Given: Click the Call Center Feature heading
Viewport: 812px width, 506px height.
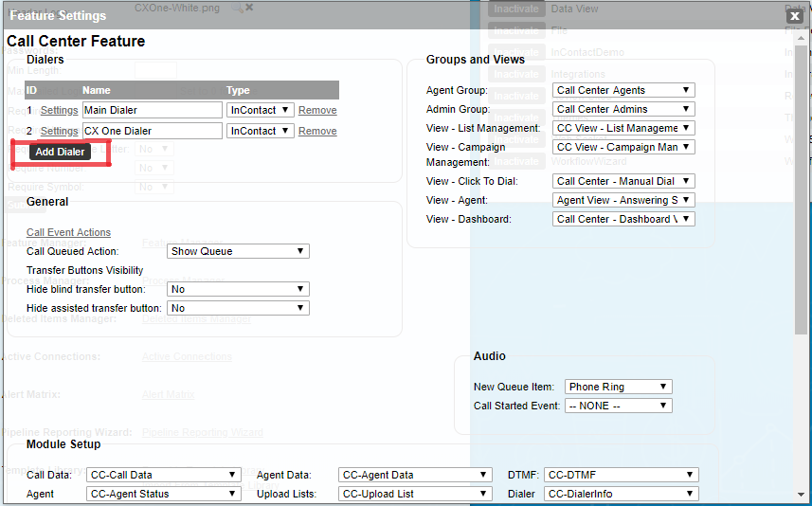Looking at the screenshot, I should (76, 41).
